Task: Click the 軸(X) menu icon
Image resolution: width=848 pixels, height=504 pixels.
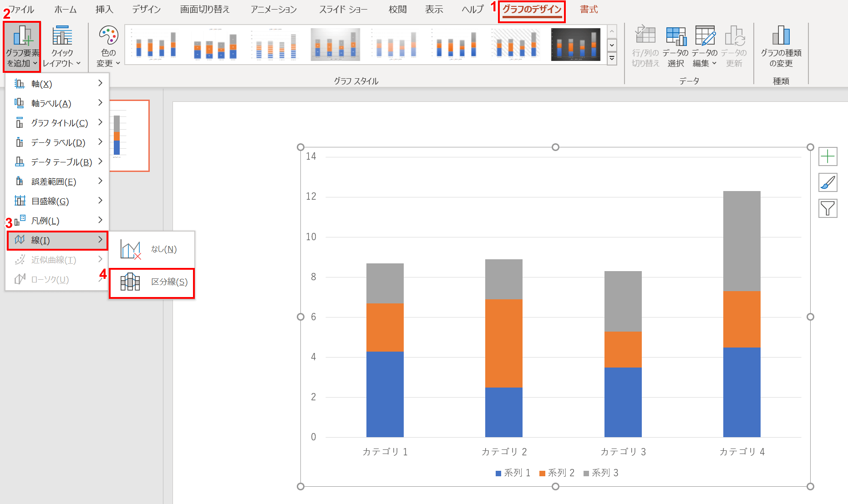Action: (20, 84)
